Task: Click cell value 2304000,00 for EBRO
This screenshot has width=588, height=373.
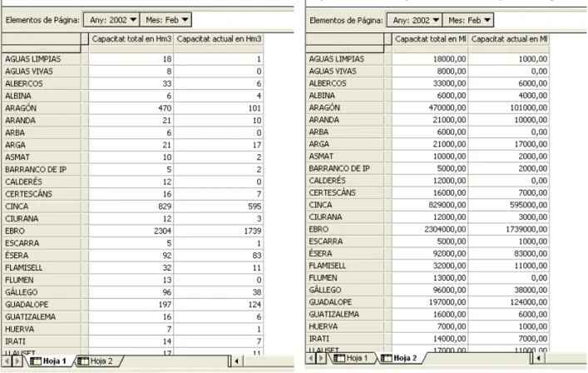Action: pyautogui.click(x=430, y=229)
